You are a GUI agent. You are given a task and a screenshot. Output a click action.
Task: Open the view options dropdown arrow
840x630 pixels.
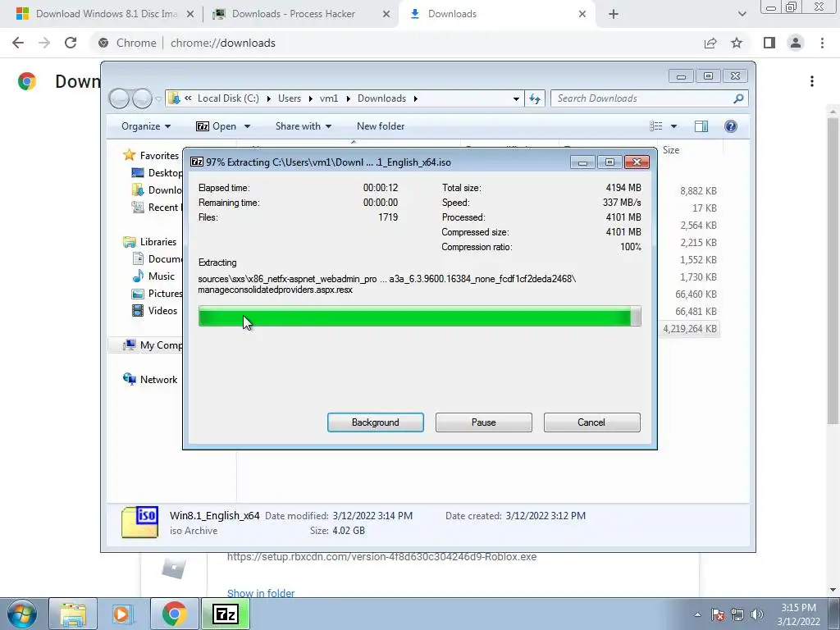click(x=673, y=126)
